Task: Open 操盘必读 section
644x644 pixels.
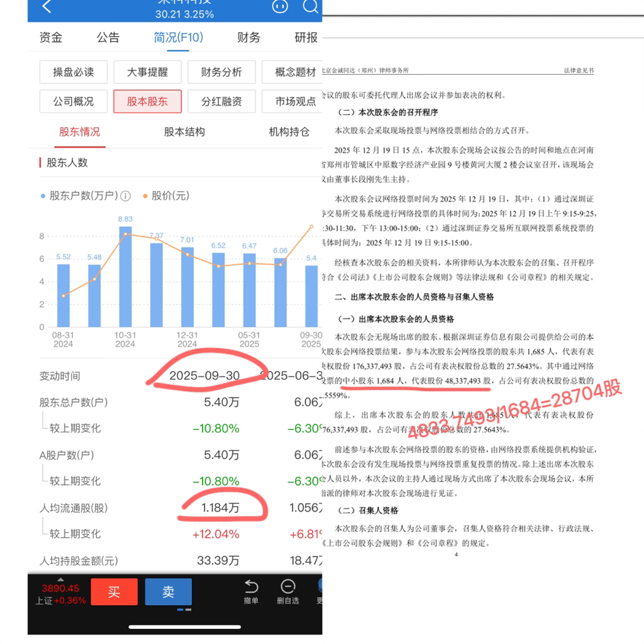Action: click(74, 72)
